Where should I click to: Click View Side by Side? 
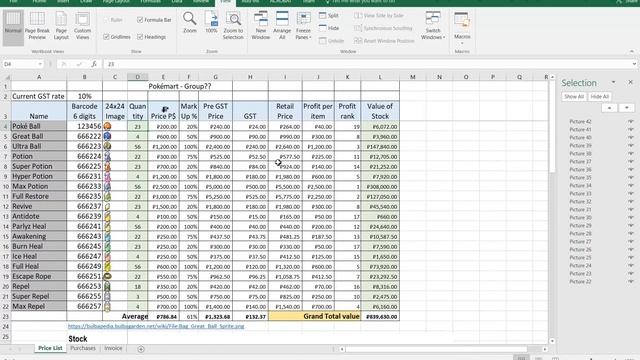pyautogui.click(x=379, y=16)
